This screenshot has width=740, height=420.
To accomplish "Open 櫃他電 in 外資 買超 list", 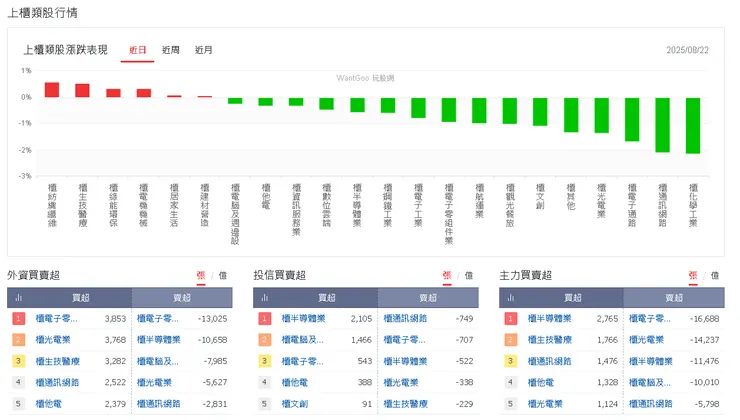I will point(49,404).
